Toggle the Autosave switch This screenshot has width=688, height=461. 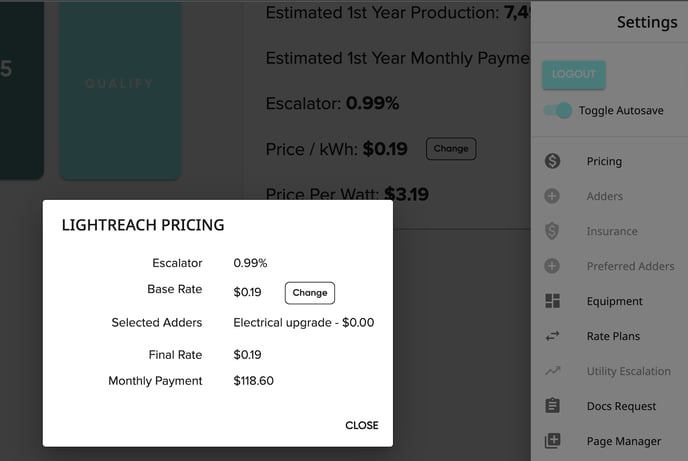558,110
